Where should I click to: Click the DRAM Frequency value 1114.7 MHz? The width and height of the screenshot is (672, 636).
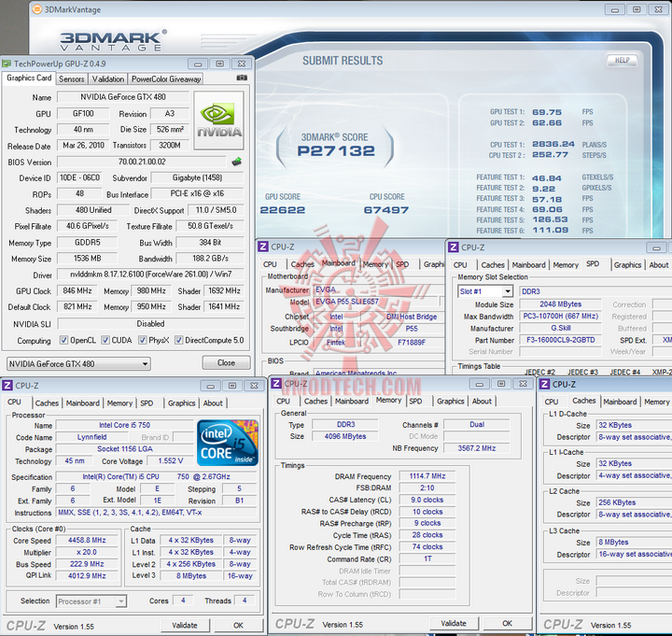(x=427, y=476)
